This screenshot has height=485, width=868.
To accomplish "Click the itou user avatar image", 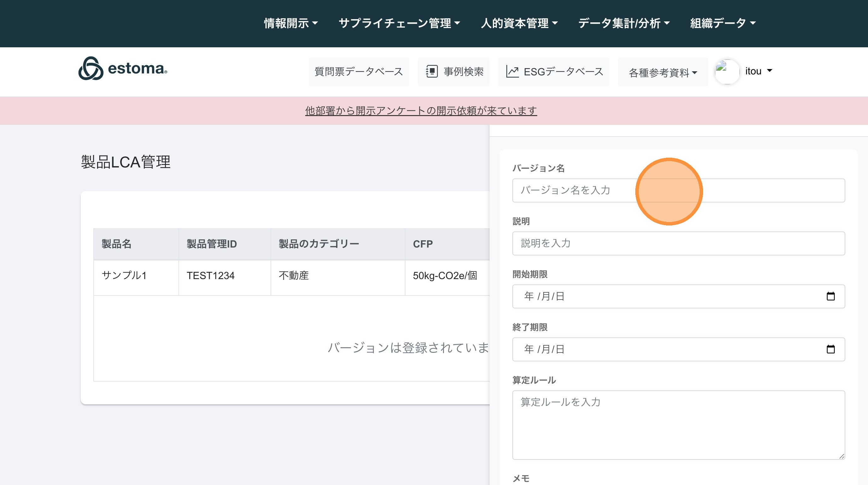I will tap(726, 72).
